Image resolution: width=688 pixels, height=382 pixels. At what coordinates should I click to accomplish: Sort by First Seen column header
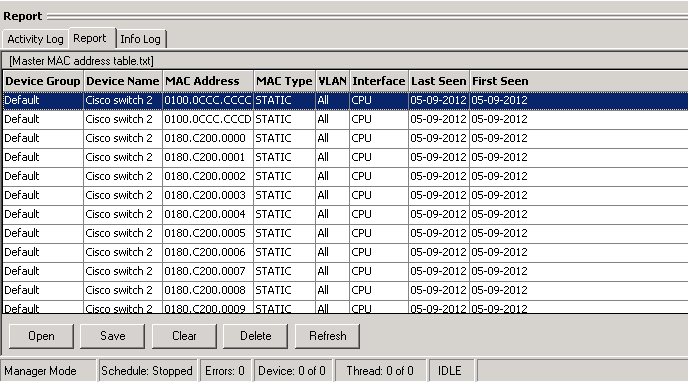pos(500,81)
